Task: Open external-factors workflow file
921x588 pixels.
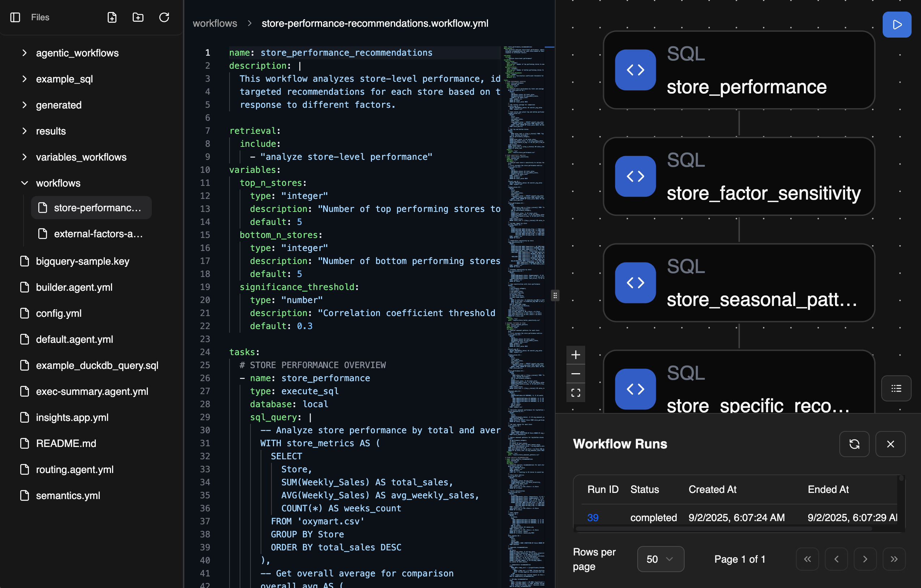Action: tap(98, 234)
